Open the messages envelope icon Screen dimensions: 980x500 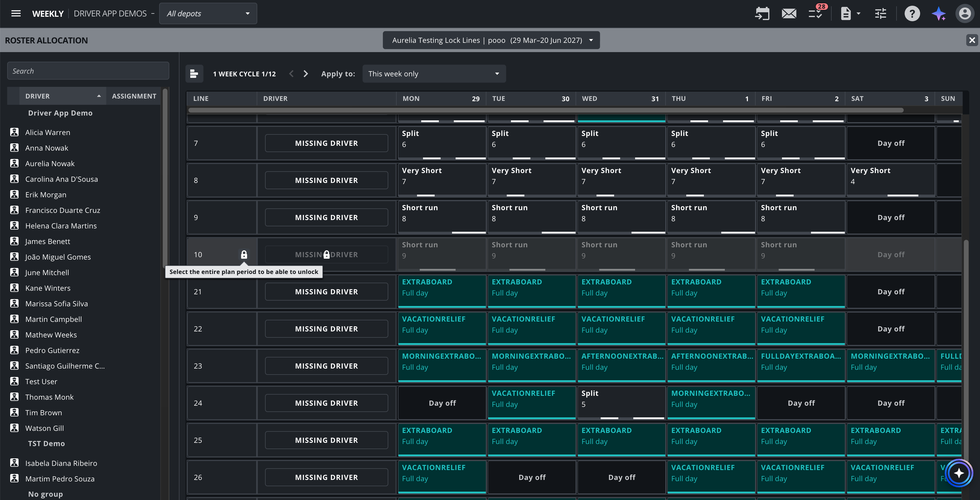(789, 14)
